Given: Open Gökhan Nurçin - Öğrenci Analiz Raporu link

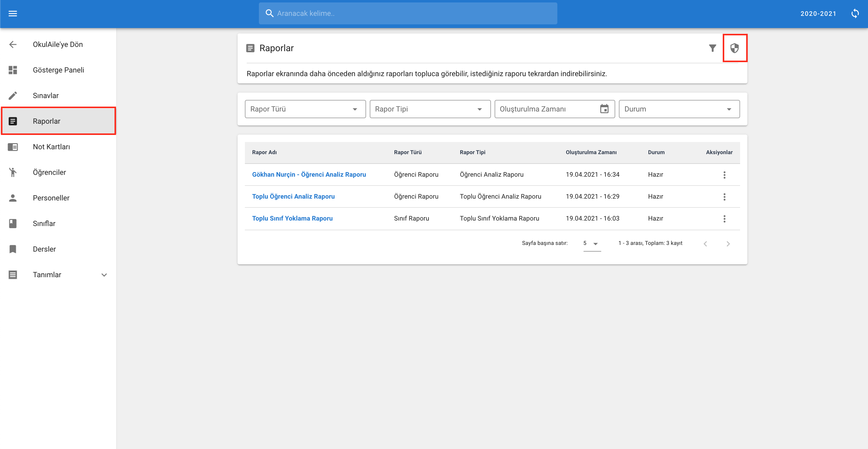Looking at the screenshot, I should (309, 175).
